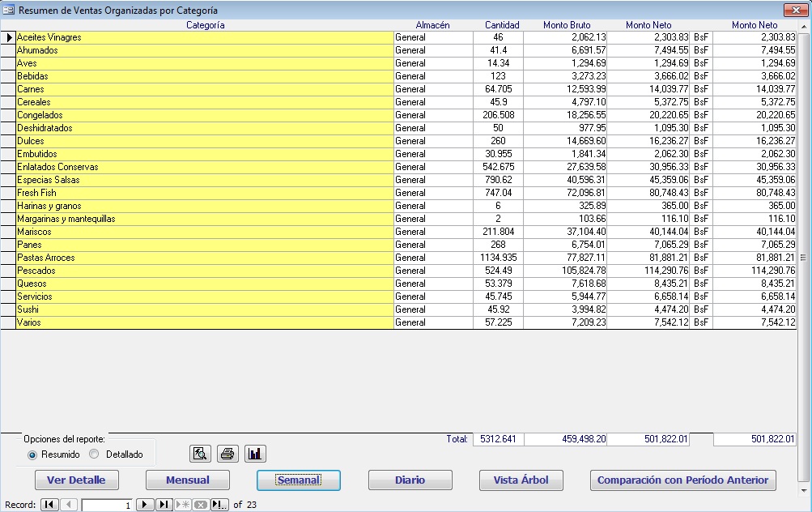Select the Quesos category cell
The image size is (812, 512).
tap(205, 284)
